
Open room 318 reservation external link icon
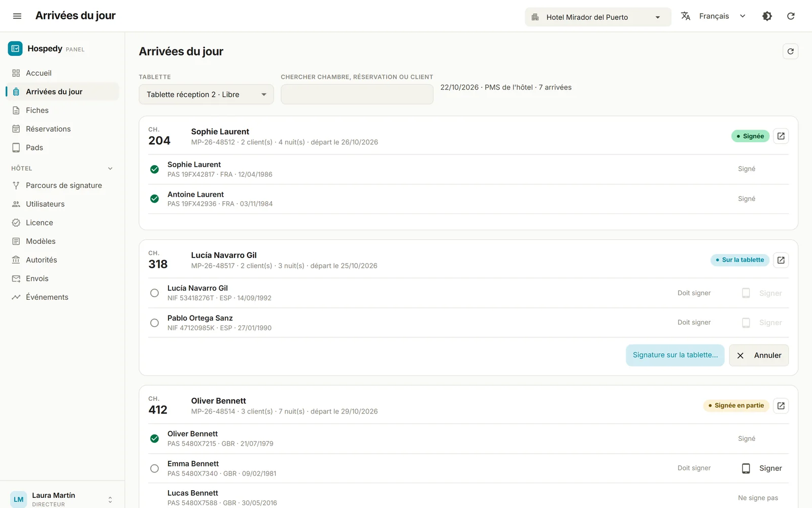pos(781,260)
